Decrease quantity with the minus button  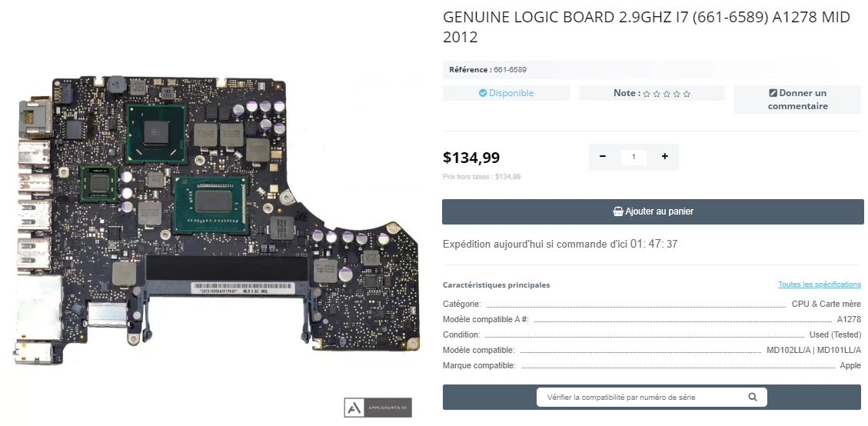click(x=602, y=157)
